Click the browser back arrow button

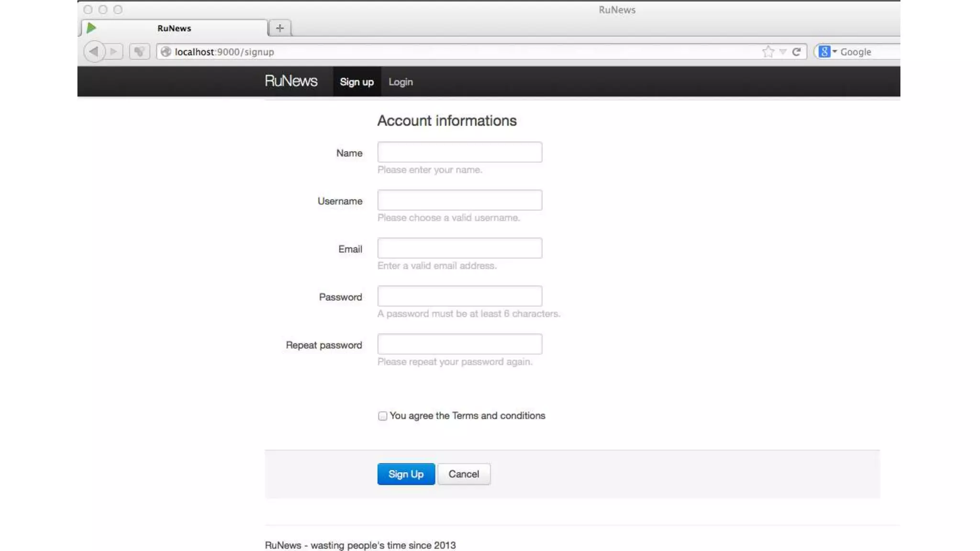pos(94,52)
